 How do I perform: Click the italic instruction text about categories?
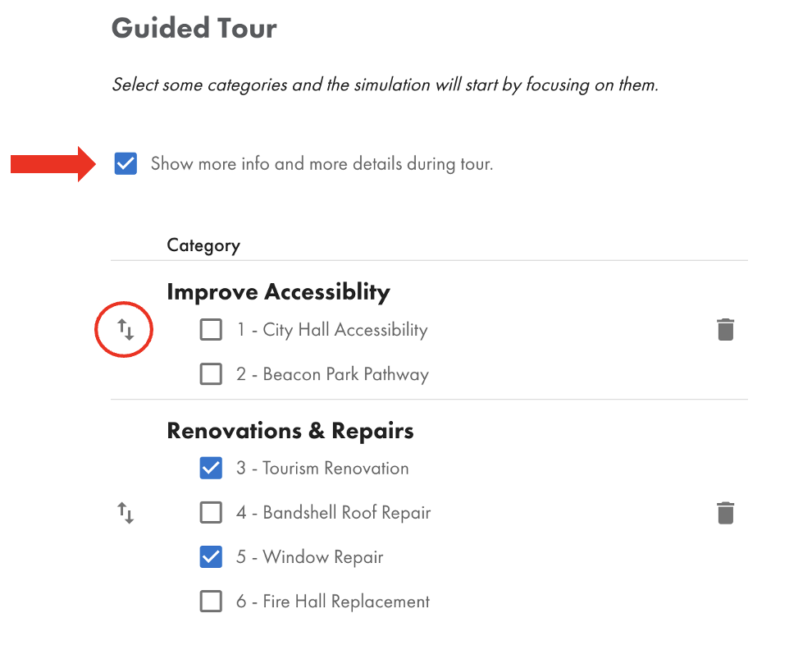tap(385, 85)
